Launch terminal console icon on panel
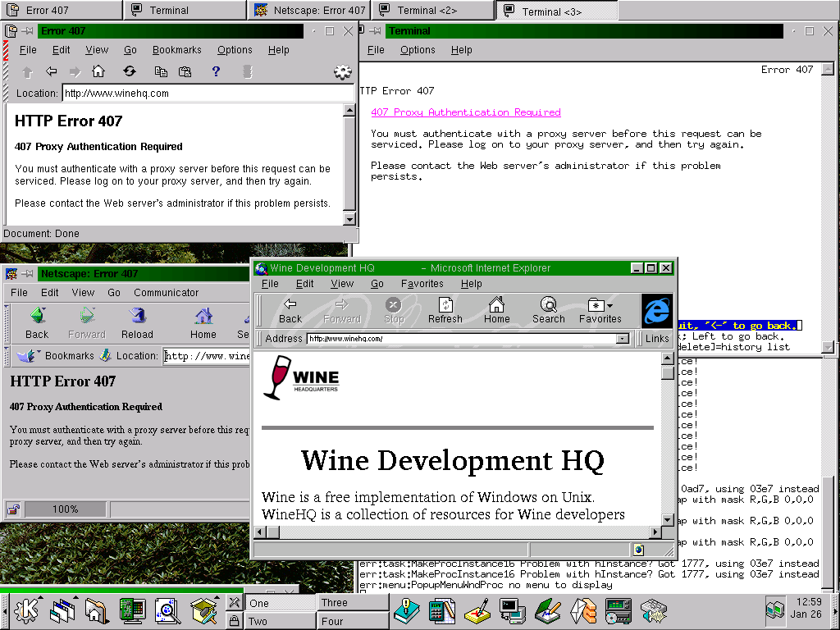Image resolution: width=840 pixels, height=630 pixels. [513, 610]
